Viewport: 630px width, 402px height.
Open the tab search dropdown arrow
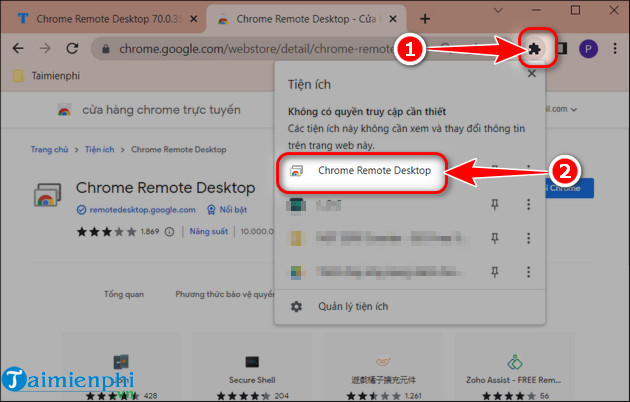click(x=498, y=10)
